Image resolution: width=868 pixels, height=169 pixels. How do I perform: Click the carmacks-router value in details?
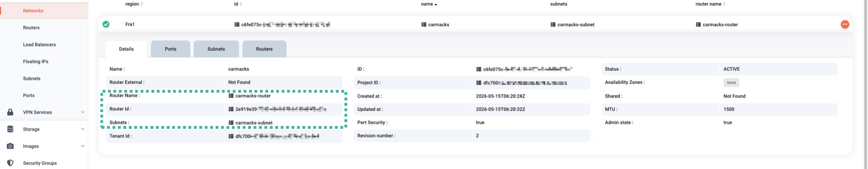coord(253,96)
